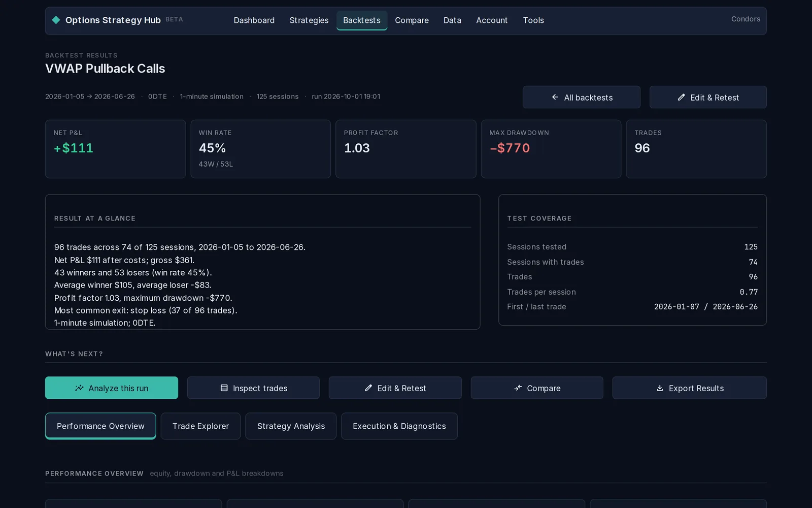Screen dimensions: 812x508
Task: Switch to the Strategy Analysis tab
Action: pos(291,426)
